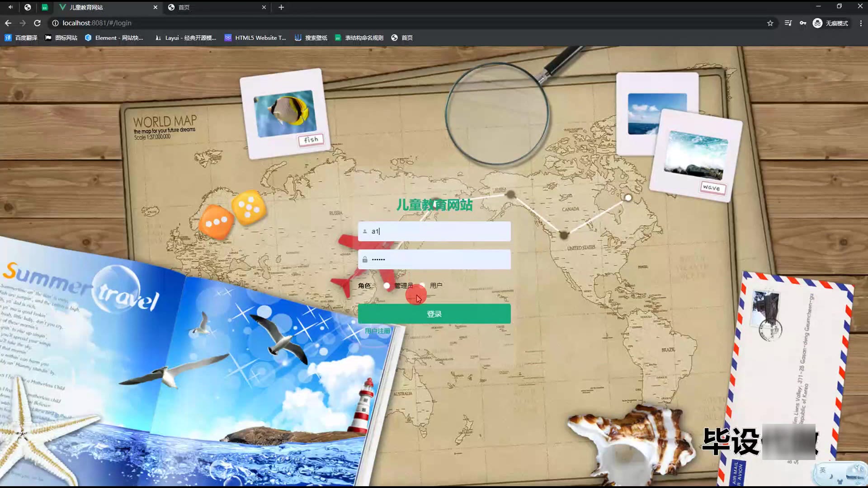Viewport: 868px width, 488px height.
Task: Click the audio mute icon on tab strip
Action: click(10, 7)
